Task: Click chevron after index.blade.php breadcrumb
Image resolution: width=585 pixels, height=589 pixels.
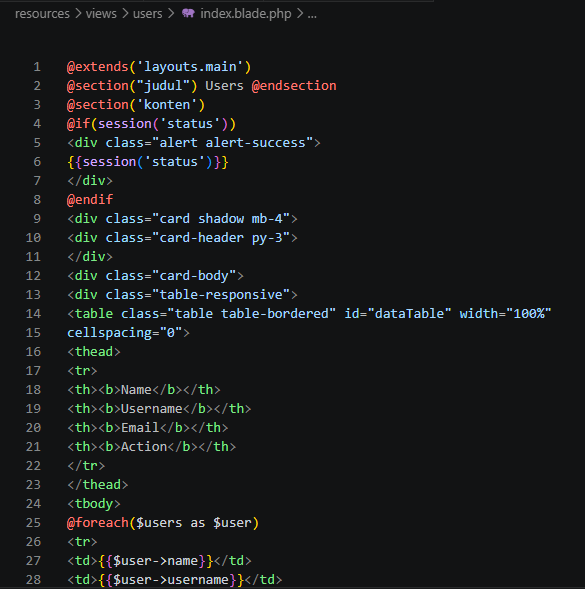Action: (300, 14)
